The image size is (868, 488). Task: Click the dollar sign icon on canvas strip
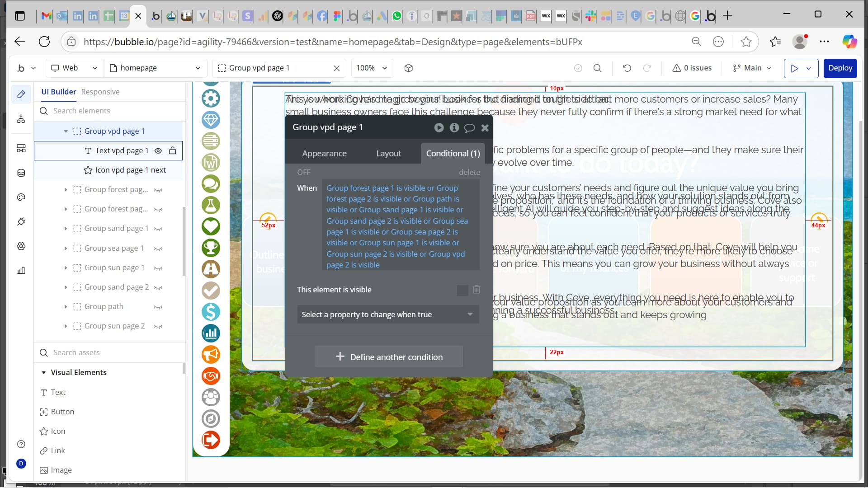coord(211,312)
